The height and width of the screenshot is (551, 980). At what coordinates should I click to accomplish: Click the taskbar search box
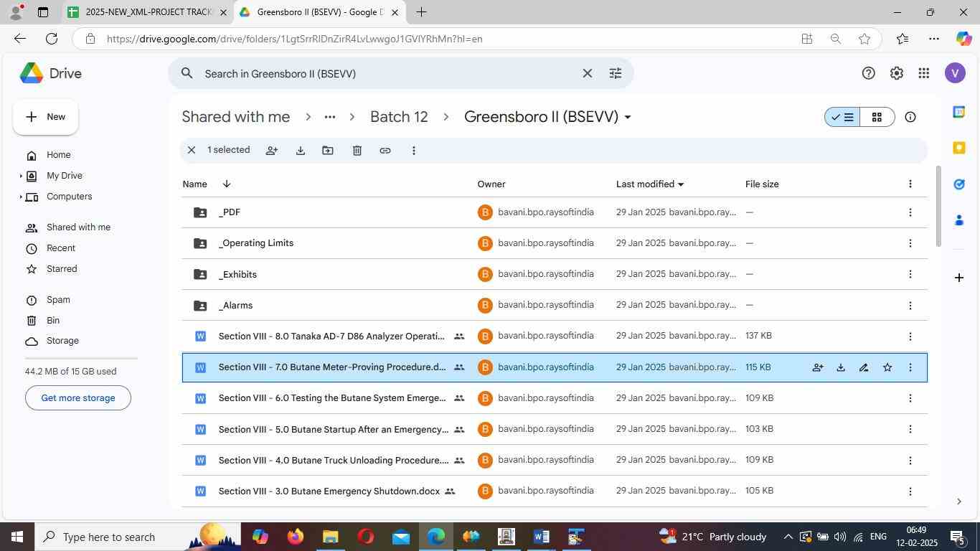pyautogui.click(x=136, y=537)
